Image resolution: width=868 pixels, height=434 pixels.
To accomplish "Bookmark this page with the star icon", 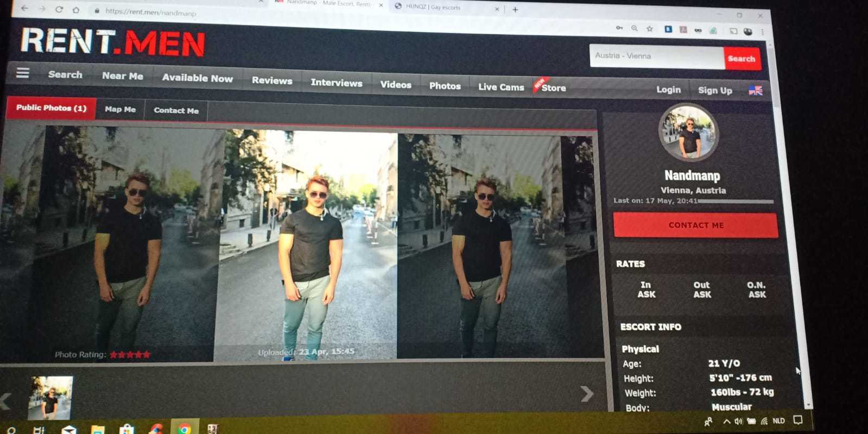I will (x=649, y=29).
